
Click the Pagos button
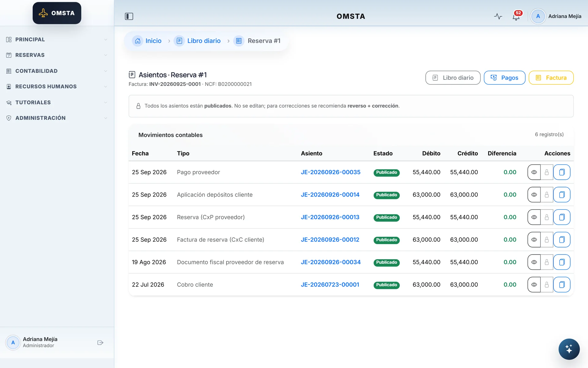504,78
